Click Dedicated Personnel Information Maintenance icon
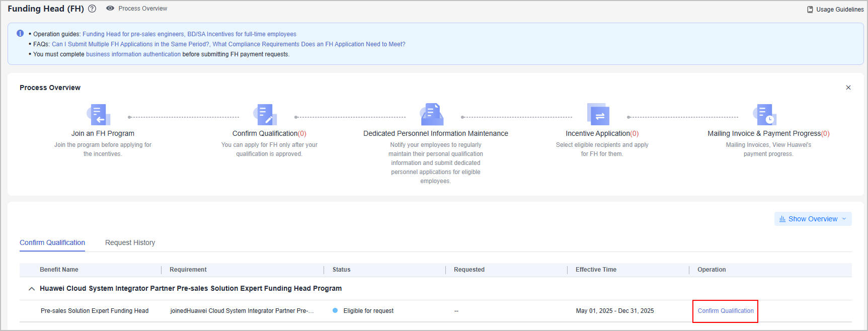Image resolution: width=868 pixels, height=331 pixels. (432, 115)
